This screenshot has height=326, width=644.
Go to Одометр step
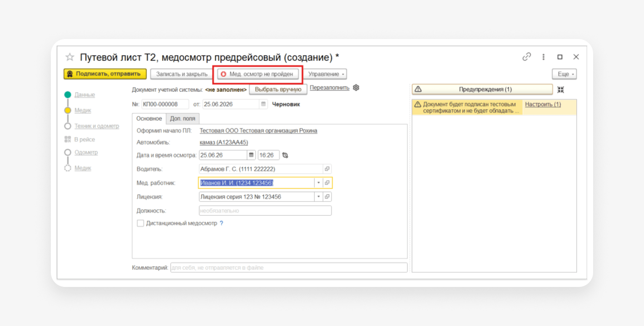[86, 153]
